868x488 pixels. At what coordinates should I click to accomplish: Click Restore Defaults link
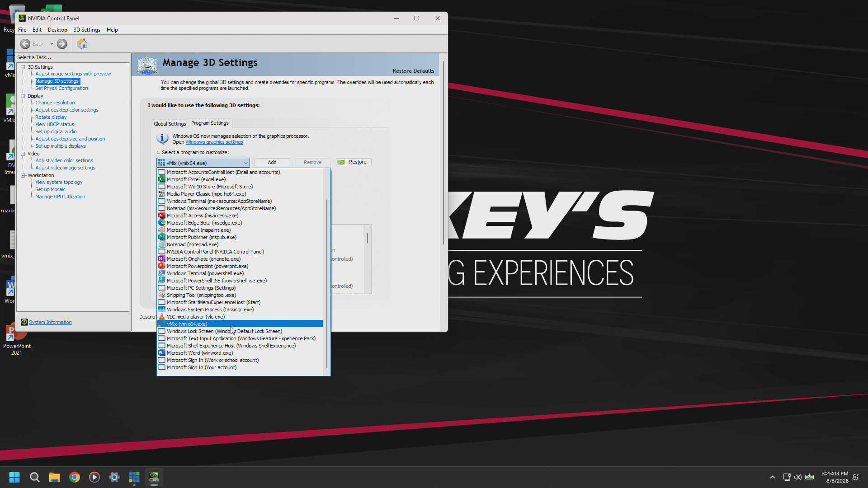(x=413, y=71)
